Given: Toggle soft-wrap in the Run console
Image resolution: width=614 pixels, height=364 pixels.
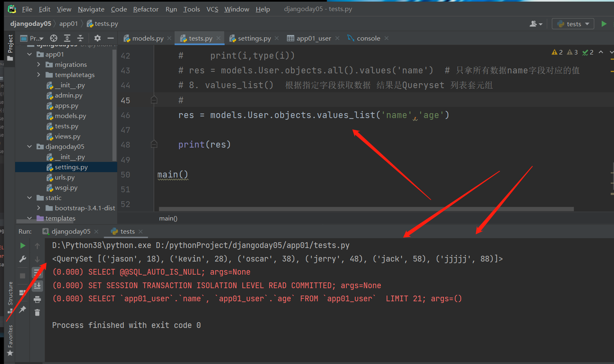Looking at the screenshot, I should (x=37, y=272).
